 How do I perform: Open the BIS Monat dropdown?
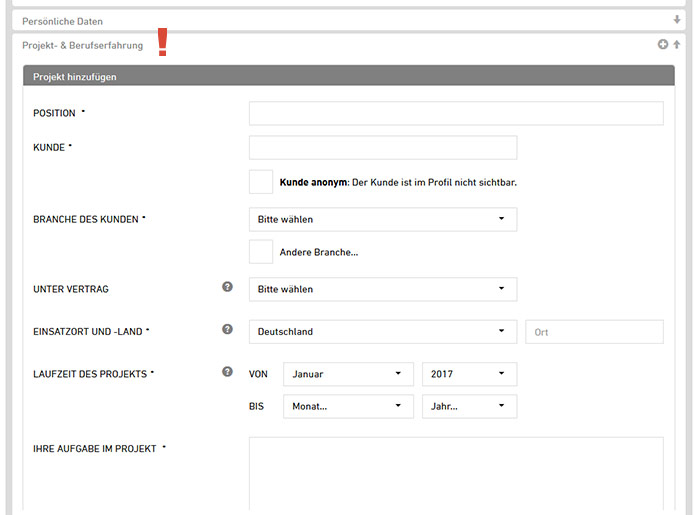pos(348,407)
